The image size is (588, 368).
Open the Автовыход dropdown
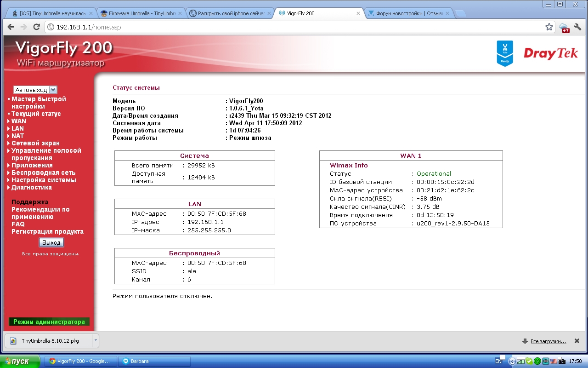click(x=35, y=90)
